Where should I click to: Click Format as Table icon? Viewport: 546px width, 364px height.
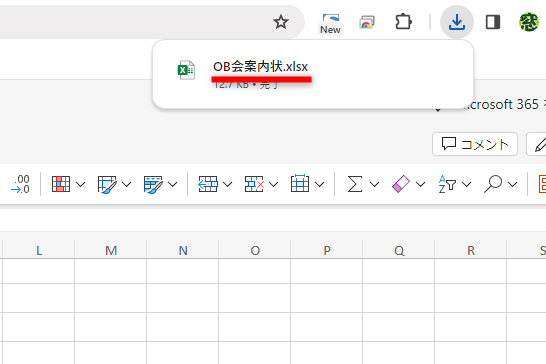[107, 184]
